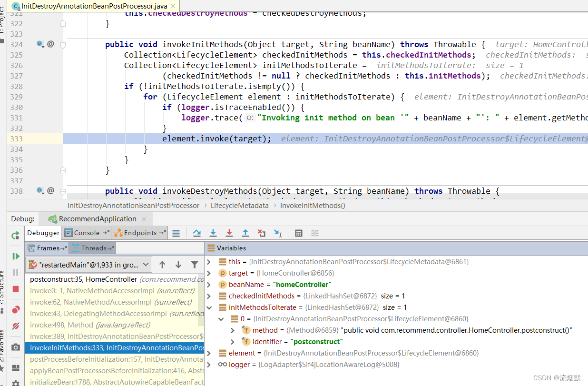Select frame 'invoke:62, NativeMethodAccessorImpl'
Image resolution: width=588 pixels, height=386 pixels.
(115, 302)
